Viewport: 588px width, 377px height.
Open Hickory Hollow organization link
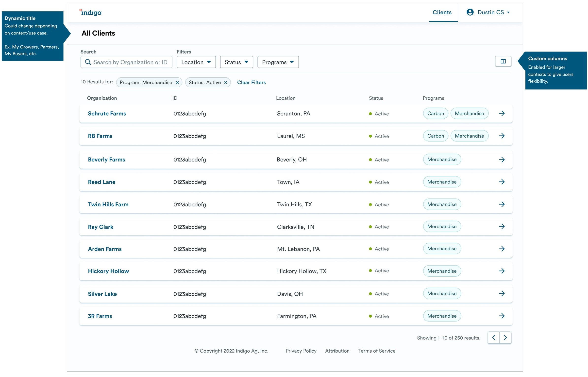click(108, 271)
